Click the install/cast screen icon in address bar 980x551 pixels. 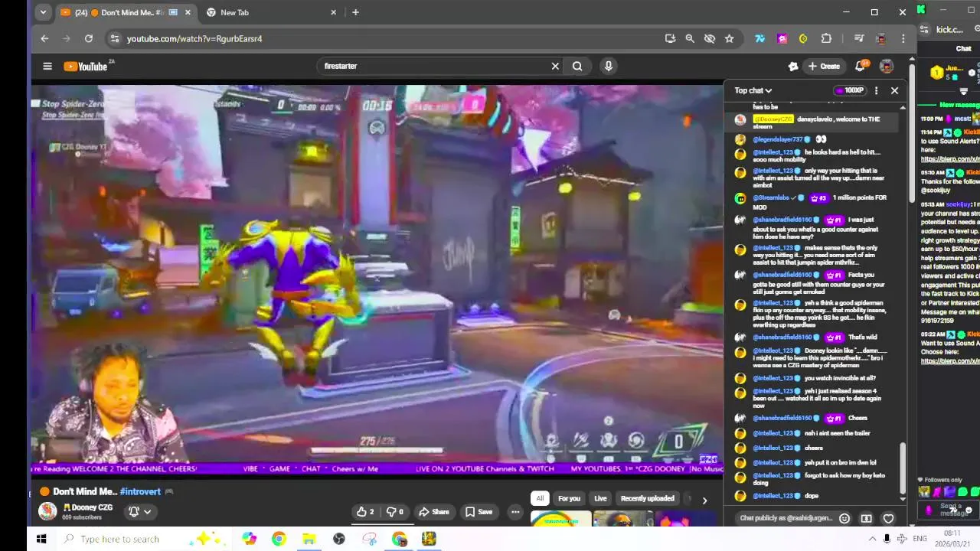670,38
